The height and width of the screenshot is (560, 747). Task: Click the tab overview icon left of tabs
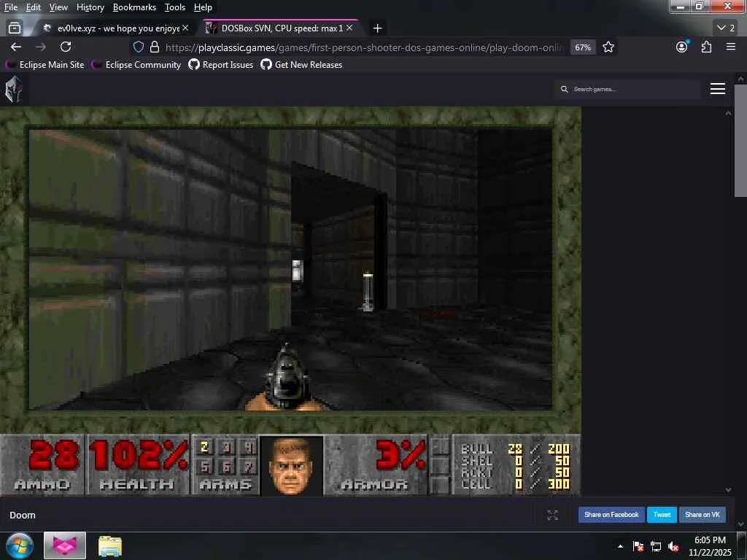coord(15,28)
